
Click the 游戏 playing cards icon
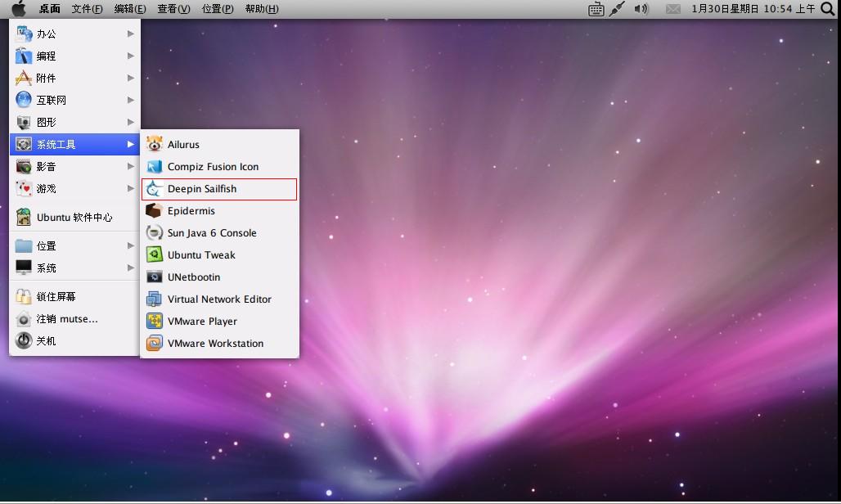(x=24, y=189)
